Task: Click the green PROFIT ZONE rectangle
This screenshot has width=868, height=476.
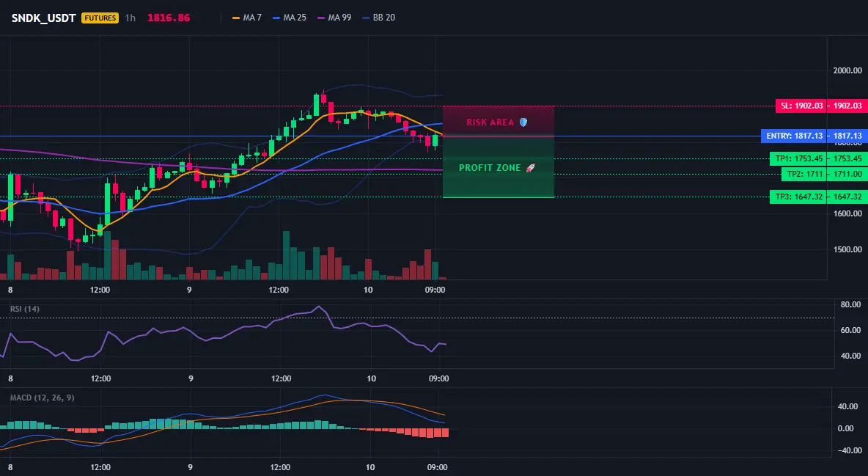Action: 499,167
